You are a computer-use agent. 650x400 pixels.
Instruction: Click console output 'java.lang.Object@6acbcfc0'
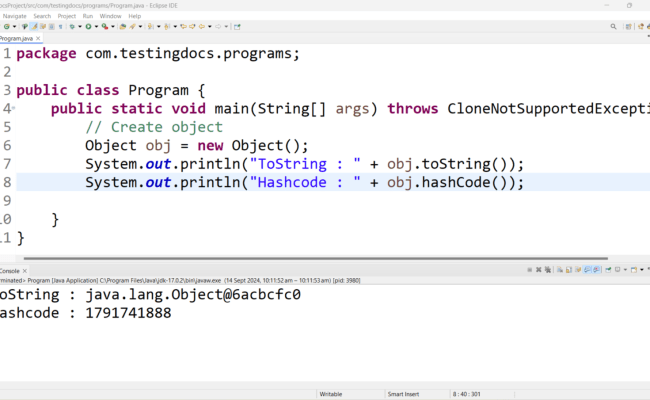tap(193, 295)
